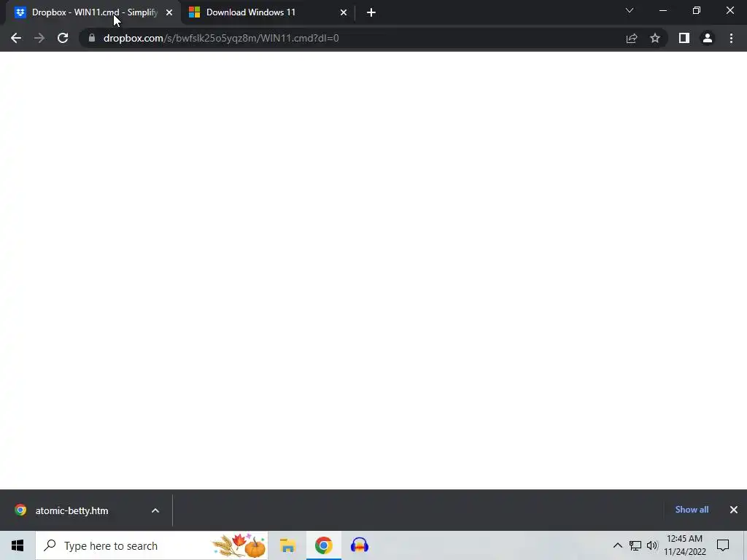Click Chrome icon in taskbar
Viewport: 747px width, 560px height.
(x=323, y=545)
